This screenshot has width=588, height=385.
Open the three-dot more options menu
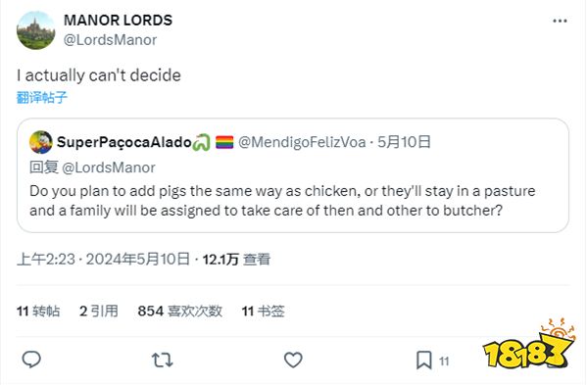(x=560, y=21)
